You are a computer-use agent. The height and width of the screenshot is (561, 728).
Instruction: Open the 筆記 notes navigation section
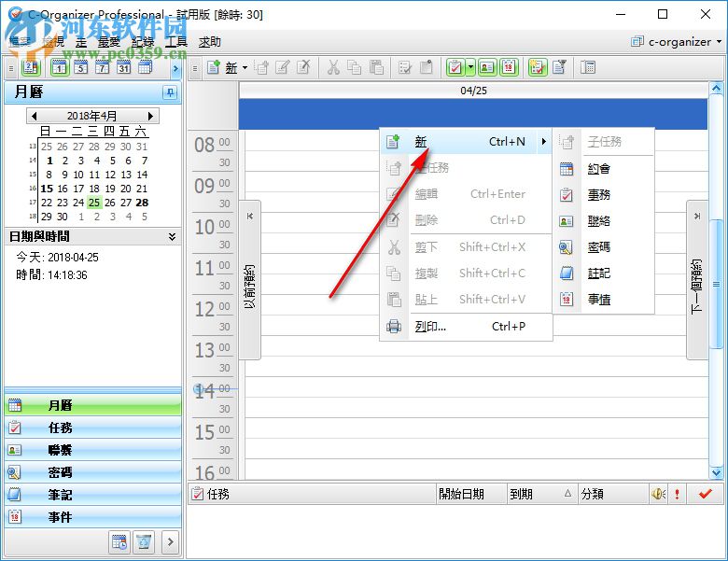(x=92, y=495)
